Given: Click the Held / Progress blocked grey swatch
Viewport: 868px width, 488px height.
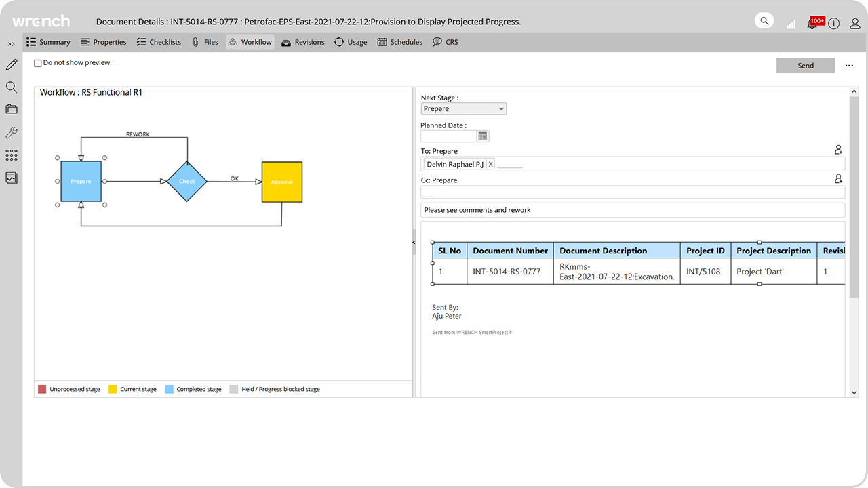Looking at the screenshot, I should tap(234, 389).
